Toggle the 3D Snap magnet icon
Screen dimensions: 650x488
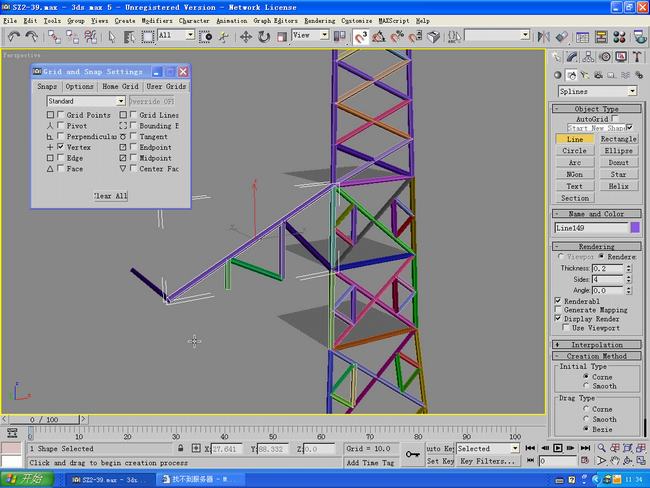[x=360, y=37]
